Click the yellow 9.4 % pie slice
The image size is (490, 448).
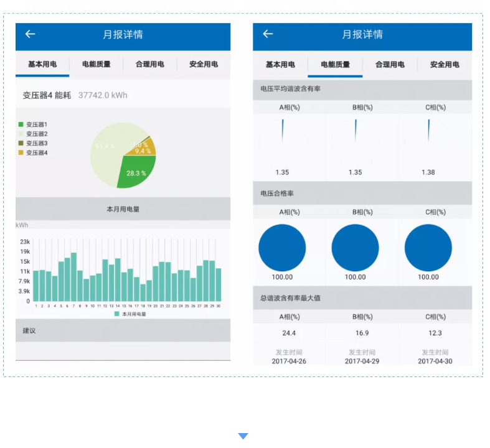(146, 149)
